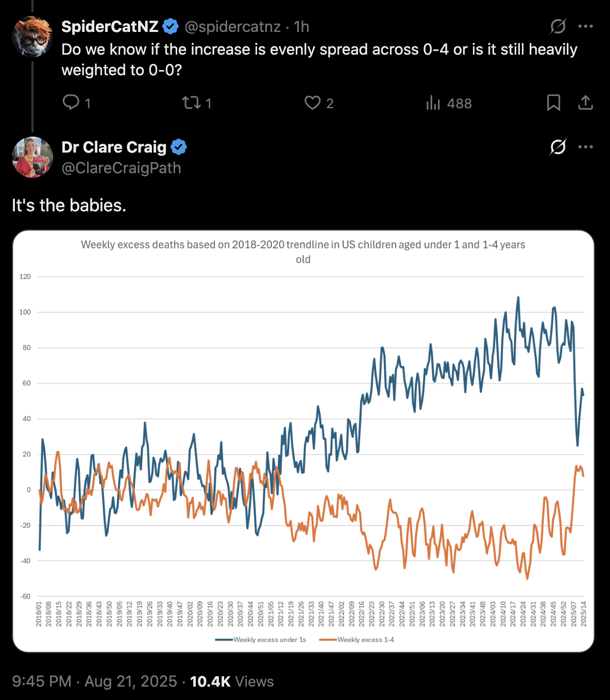
Task: Click the @ClareCraigPath handle
Action: [122, 168]
